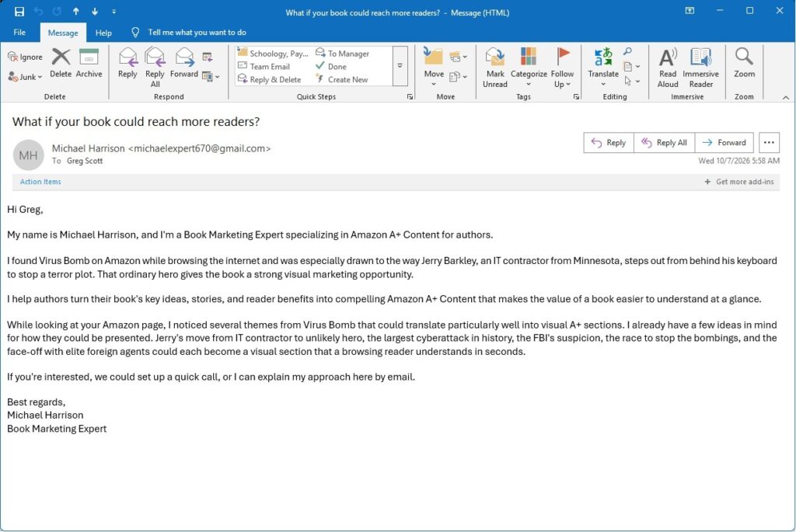
Task: Select the Message ribbon tab
Action: (x=63, y=33)
